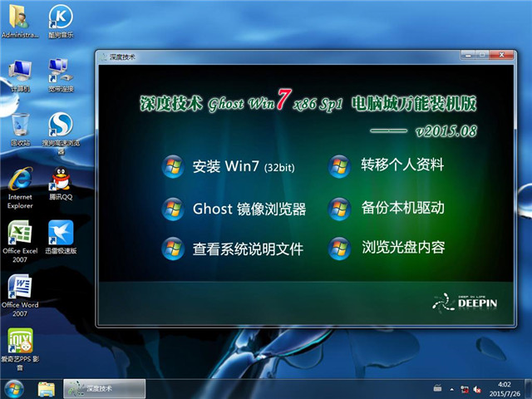Launch 迅雷极速版 shortcut
The height and width of the screenshot is (399, 532).
coord(61,237)
